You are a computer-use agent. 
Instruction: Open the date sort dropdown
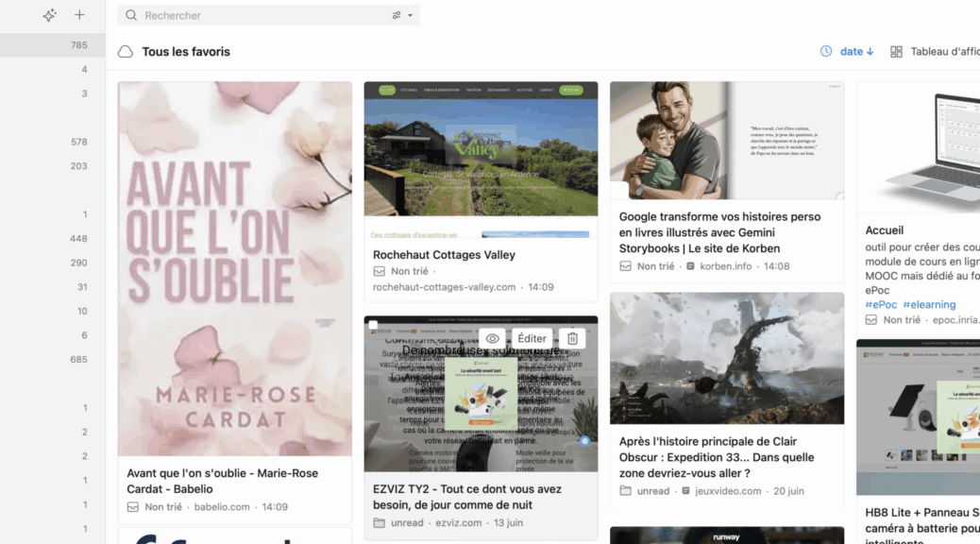pos(857,52)
